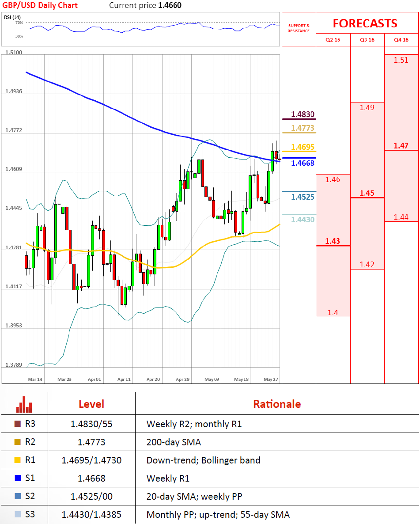This screenshot has height=524, width=420.
Task: Click the 1.4695 resistance level label
Action: coord(303,147)
